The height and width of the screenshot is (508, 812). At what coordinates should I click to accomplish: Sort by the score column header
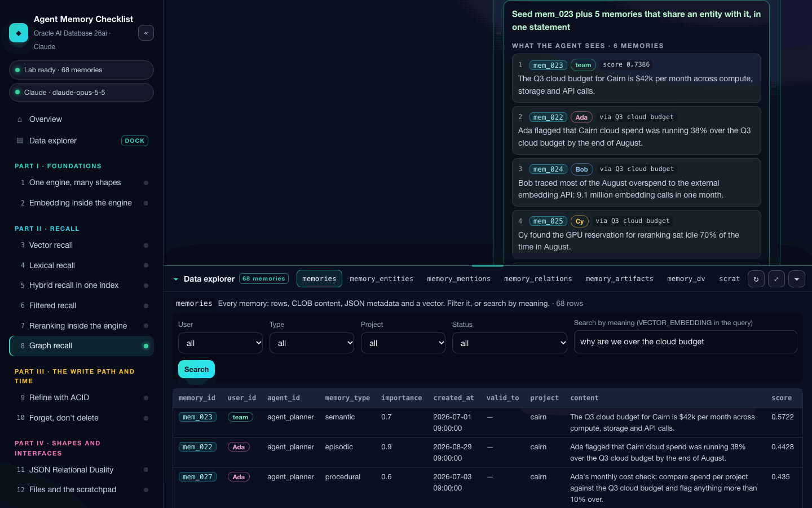coord(782,398)
